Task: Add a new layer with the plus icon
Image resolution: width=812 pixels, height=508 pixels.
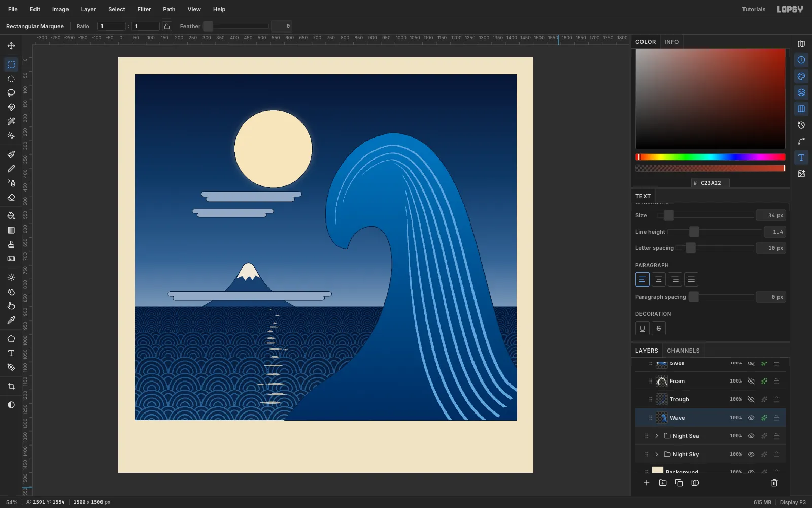Action: [647, 483]
